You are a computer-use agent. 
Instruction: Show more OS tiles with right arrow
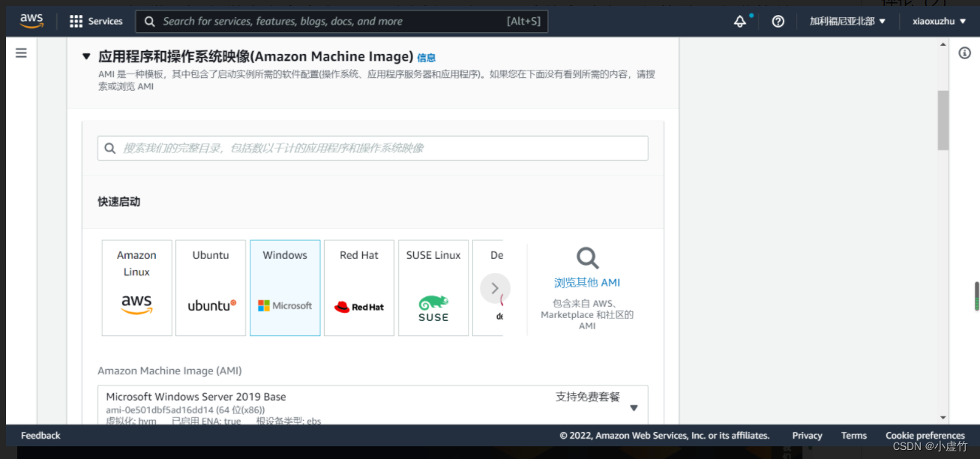(x=495, y=288)
